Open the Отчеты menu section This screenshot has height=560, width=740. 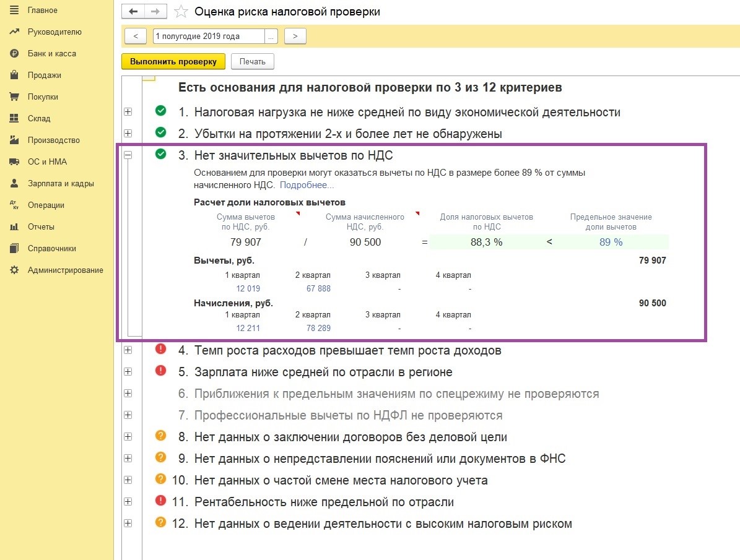coord(41,227)
